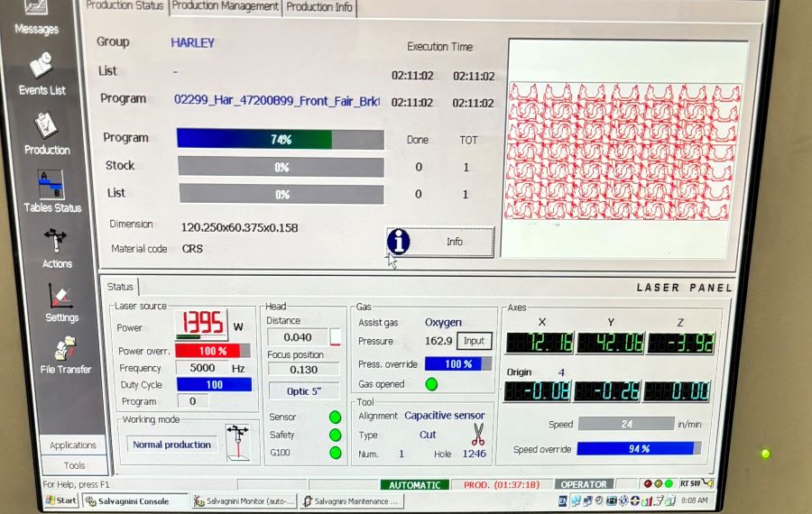Image resolution: width=812 pixels, height=514 pixels.
Task: Click the blue info circle icon
Action: [x=398, y=241]
